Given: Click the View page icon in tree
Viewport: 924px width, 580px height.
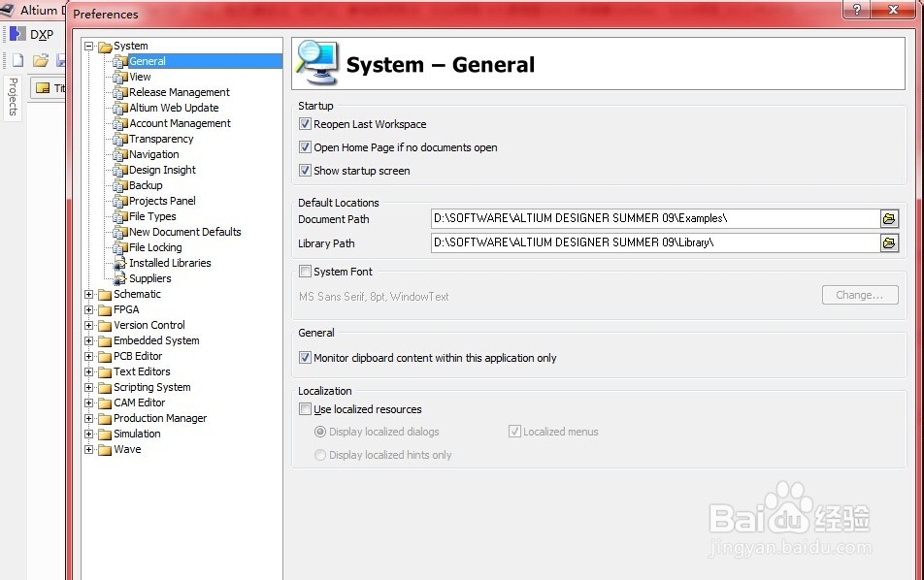Looking at the screenshot, I should tap(120, 78).
